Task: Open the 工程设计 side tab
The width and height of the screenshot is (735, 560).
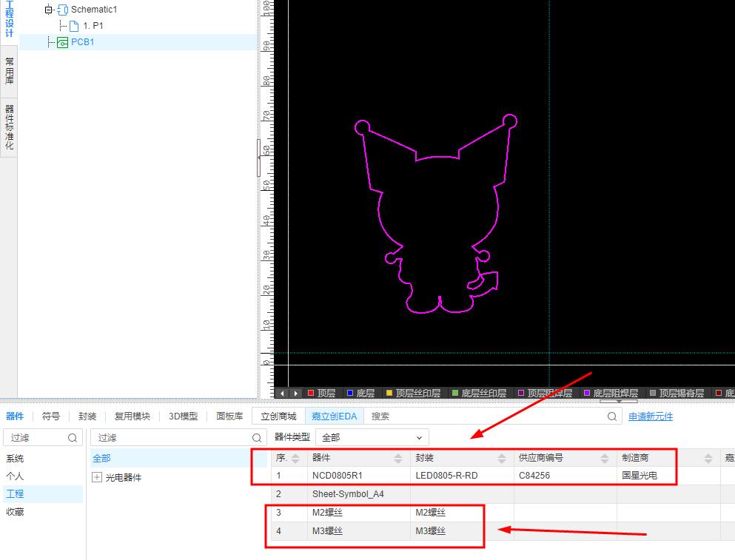Action: coord(9,20)
